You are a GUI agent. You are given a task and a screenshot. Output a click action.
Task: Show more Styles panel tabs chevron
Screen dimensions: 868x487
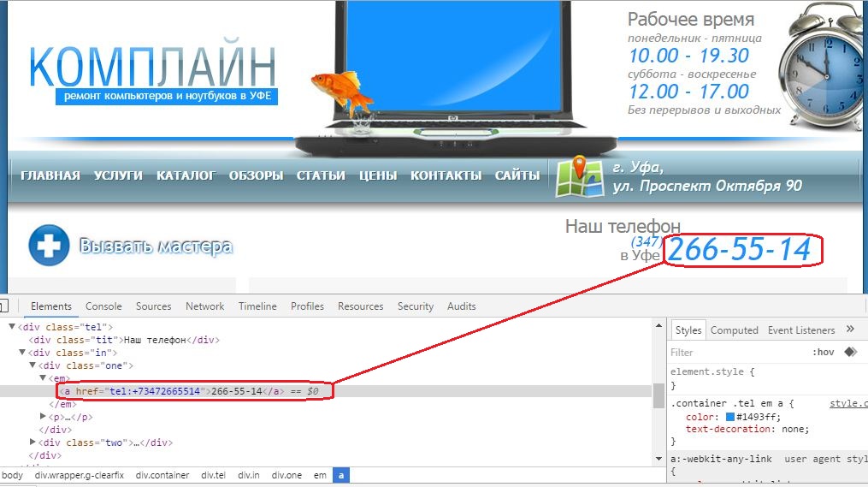point(850,330)
